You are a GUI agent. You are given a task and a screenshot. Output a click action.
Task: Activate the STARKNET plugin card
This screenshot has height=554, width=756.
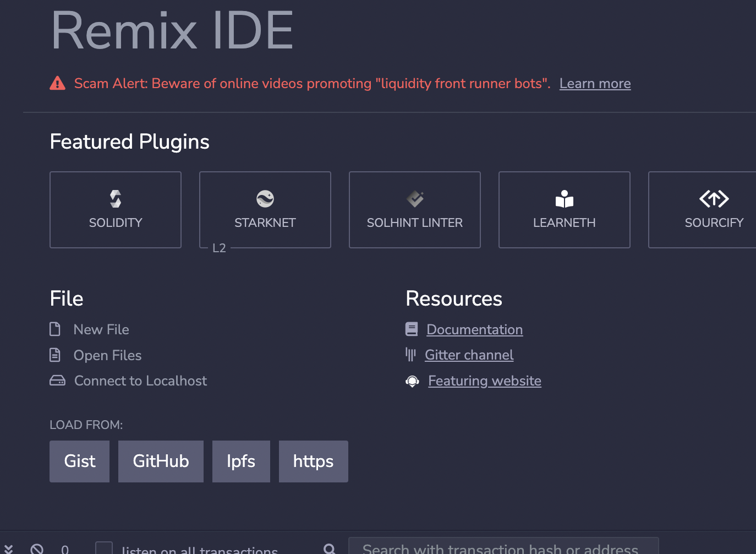pyautogui.click(x=265, y=210)
